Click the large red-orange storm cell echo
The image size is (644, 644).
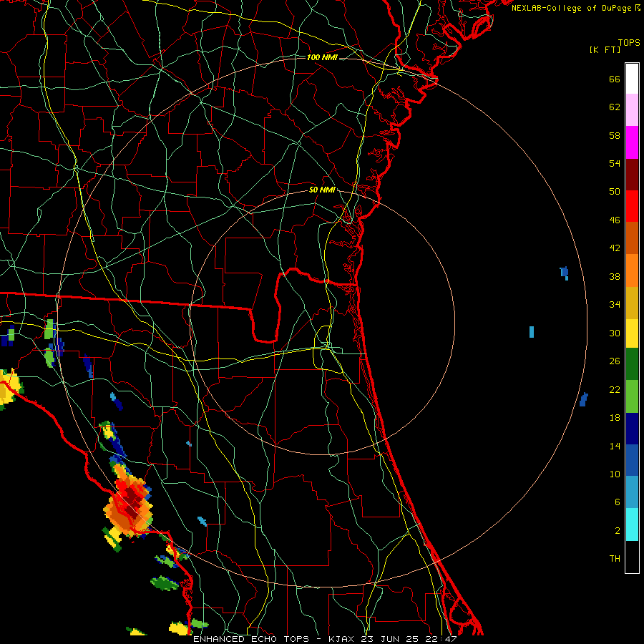pyautogui.click(x=129, y=501)
